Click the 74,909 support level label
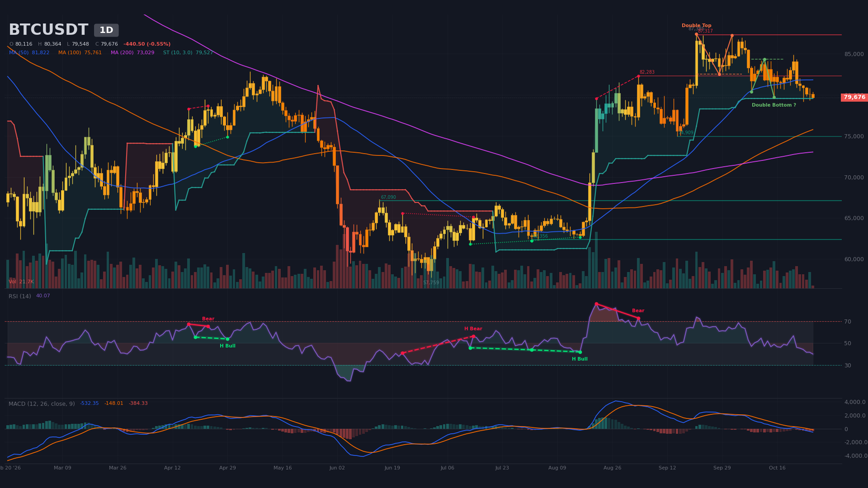Viewport: 868px width, 488px height. (x=686, y=133)
